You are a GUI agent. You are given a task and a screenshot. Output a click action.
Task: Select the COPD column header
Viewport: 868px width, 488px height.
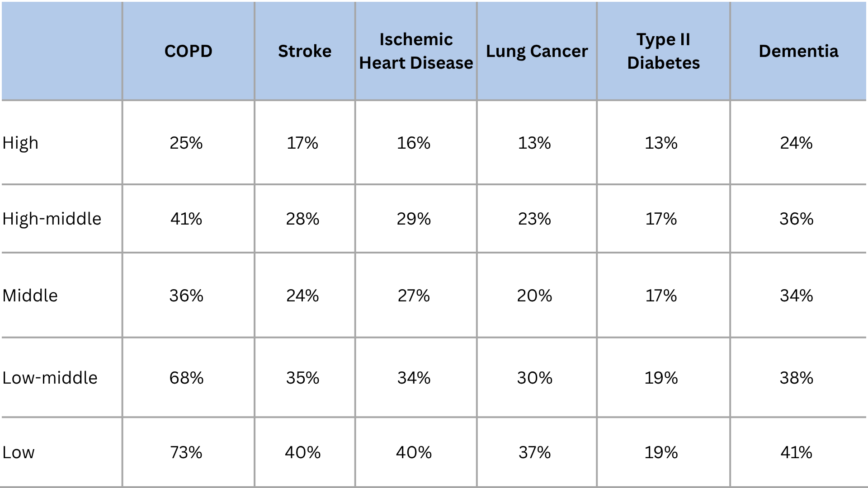coord(188,51)
